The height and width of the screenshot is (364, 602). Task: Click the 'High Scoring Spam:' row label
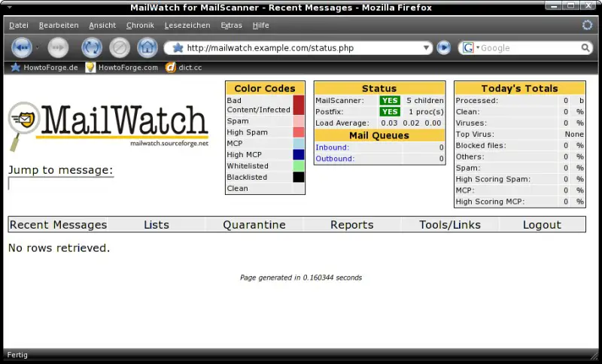click(x=493, y=179)
